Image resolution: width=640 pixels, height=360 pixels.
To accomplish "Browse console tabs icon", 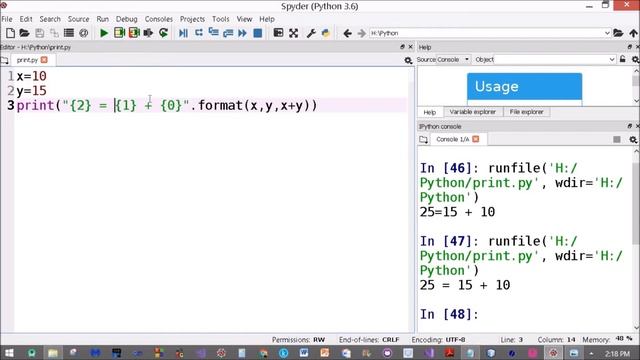I will (x=423, y=140).
